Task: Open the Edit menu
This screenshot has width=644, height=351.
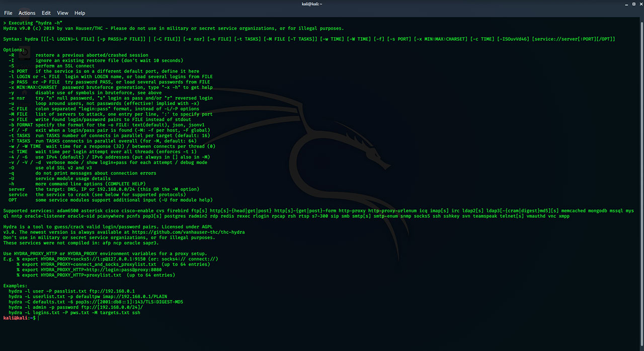Action: click(46, 13)
